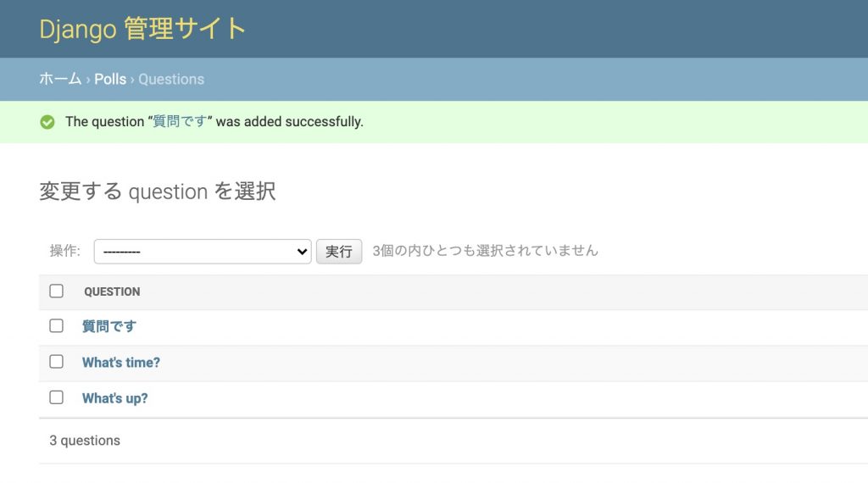This screenshot has height=483, width=868.
Task: Click the Django 管理サイト site title
Action: [x=142, y=29]
